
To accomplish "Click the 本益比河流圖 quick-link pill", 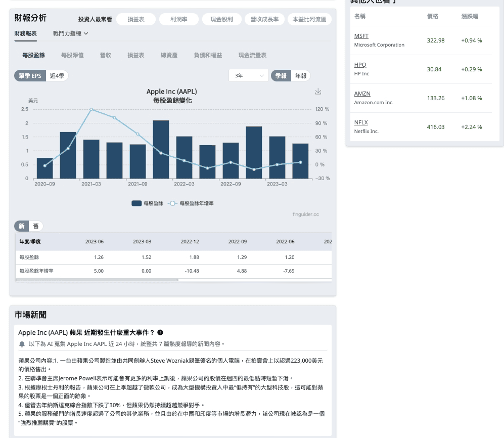I will 309,19.
